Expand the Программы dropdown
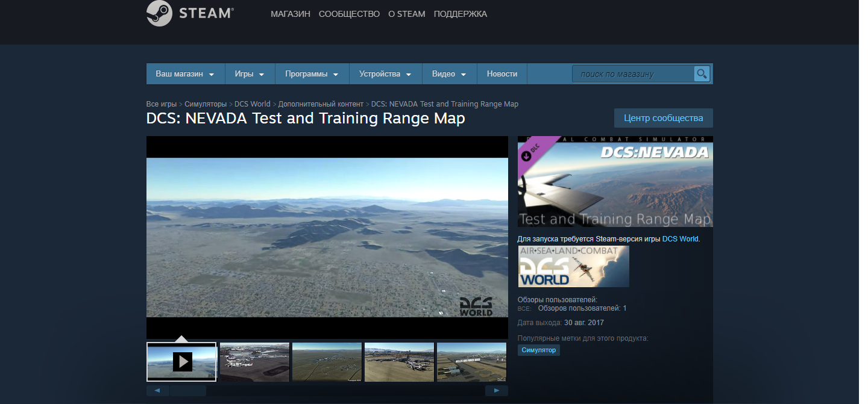The width and height of the screenshot is (868, 404). 312,74
